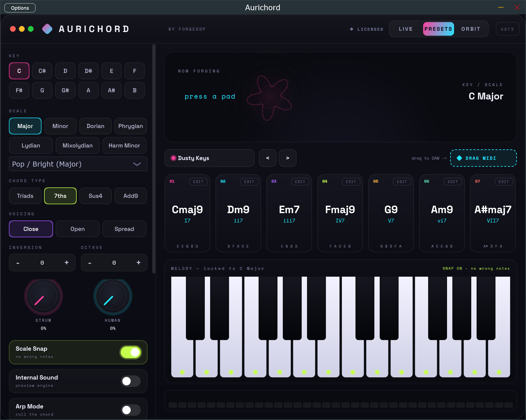This screenshot has height=420, width=526.
Task: Select key B
Action: (x=135, y=90)
